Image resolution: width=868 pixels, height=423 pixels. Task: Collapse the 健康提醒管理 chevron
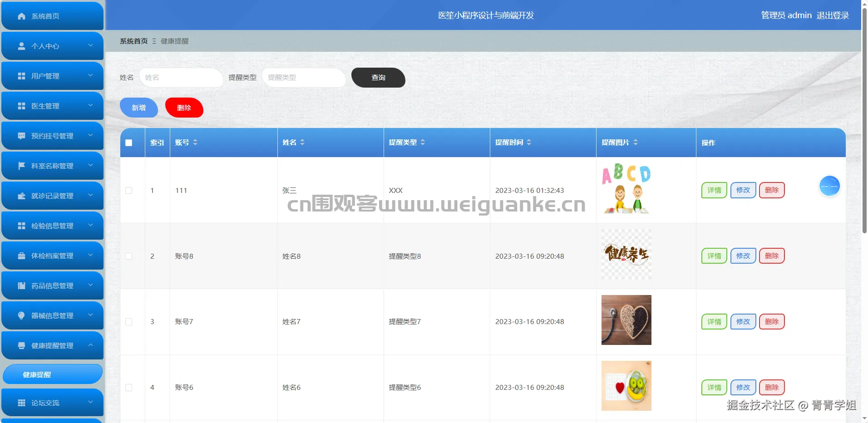(90, 345)
